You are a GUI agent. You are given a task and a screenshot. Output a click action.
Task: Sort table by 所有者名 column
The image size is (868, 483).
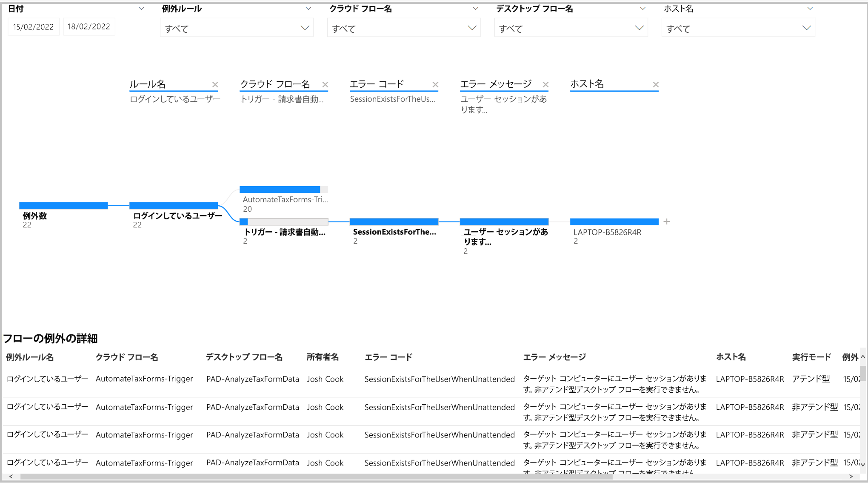[323, 357]
